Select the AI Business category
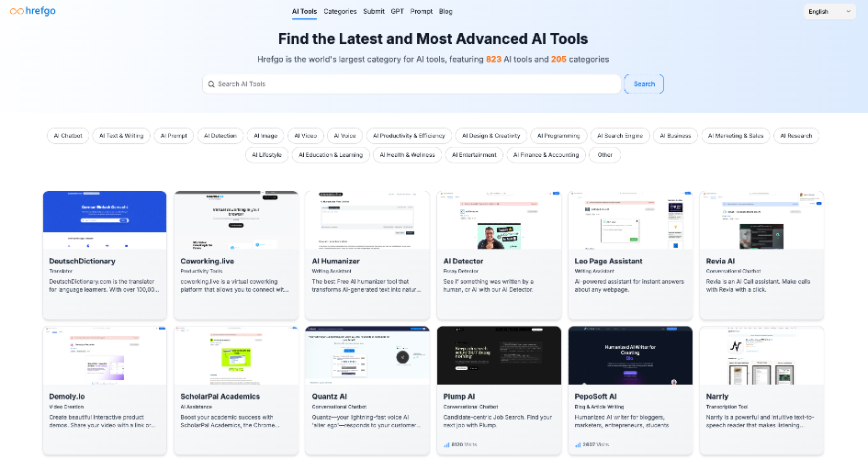This screenshot has width=868, height=459. (x=675, y=136)
